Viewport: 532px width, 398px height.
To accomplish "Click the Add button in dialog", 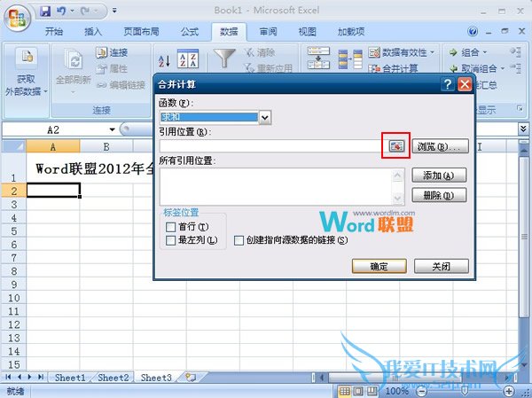I will (439, 176).
